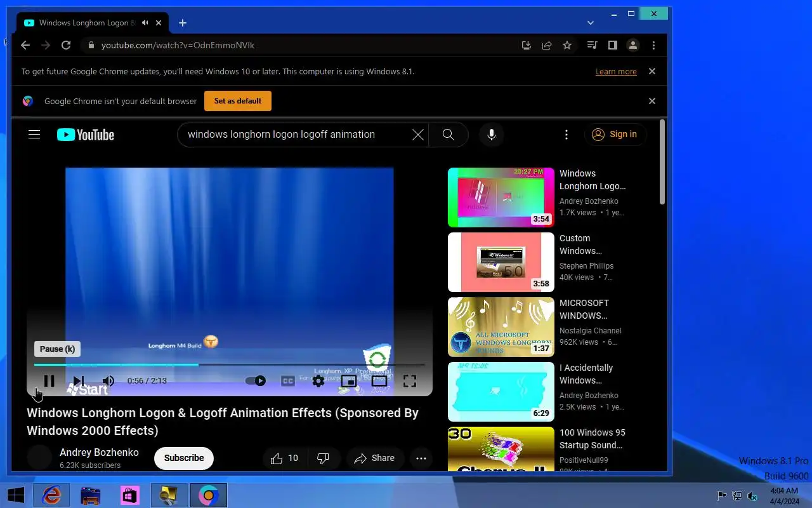Image resolution: width=812 pixels, height=508 pixels.
Task: Select the Windows Longhorn Logon tab
Action: pos(93,23)
